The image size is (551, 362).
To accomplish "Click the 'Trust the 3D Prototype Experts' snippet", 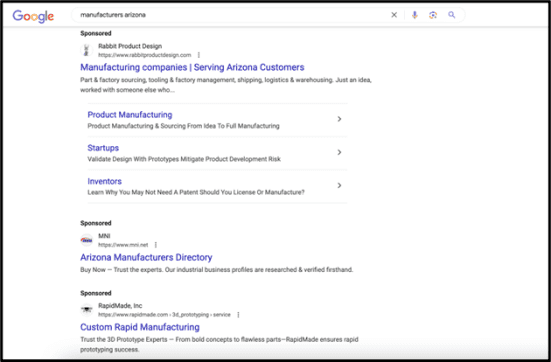I will tap(219, 344).
